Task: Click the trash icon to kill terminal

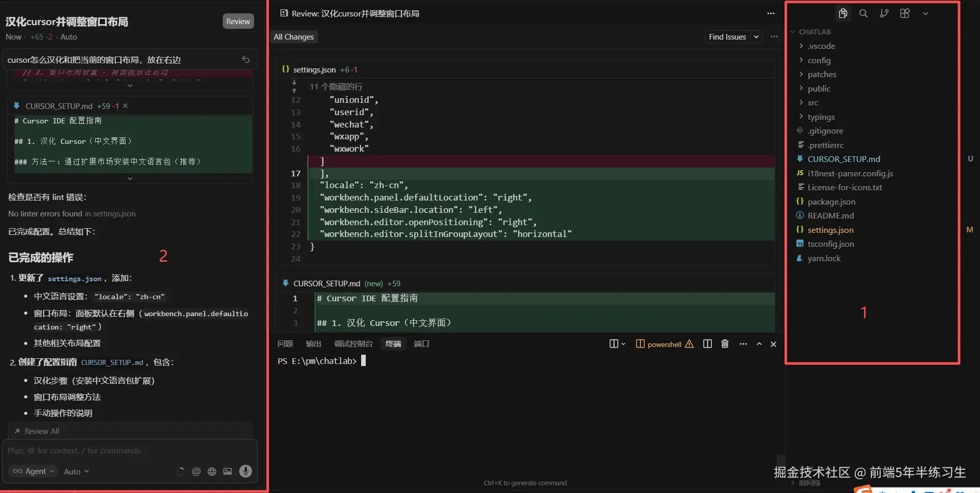Action: click(725, 344)
